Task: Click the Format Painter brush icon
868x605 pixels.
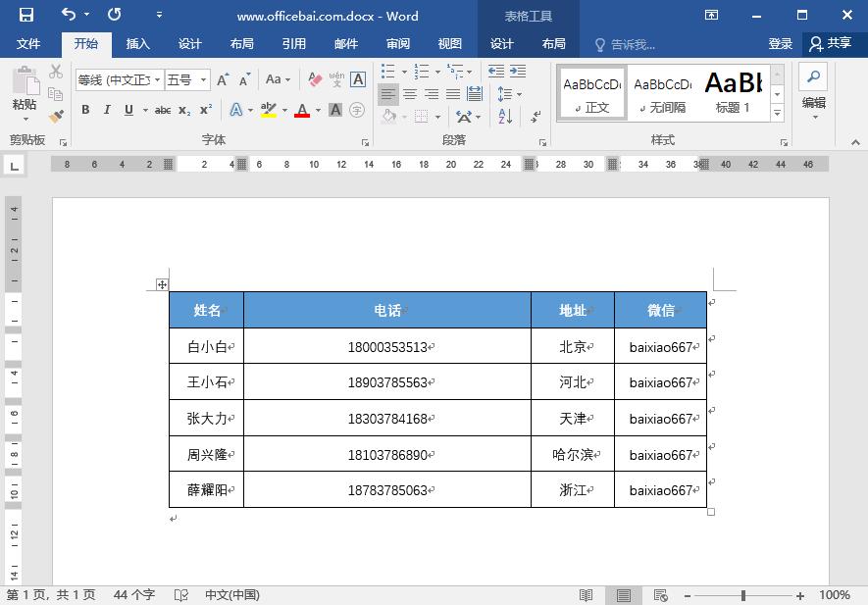Action: (56, 118)
